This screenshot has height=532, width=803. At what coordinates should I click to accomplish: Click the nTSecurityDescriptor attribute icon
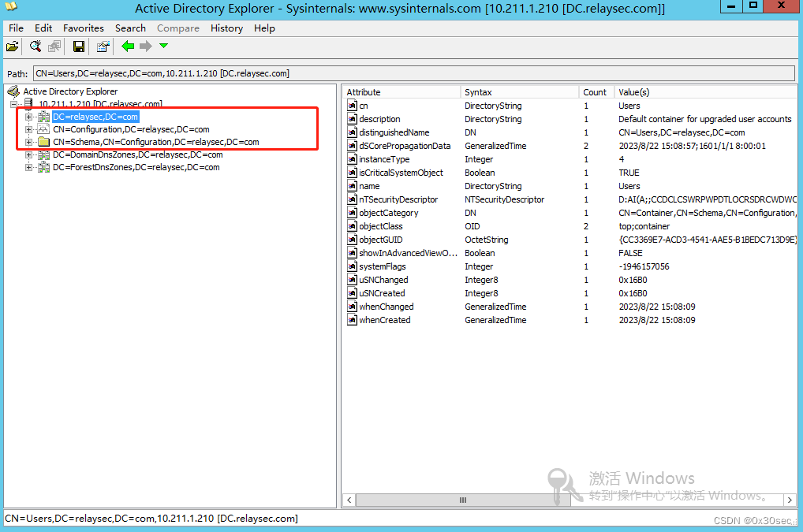tap(353, 199)
